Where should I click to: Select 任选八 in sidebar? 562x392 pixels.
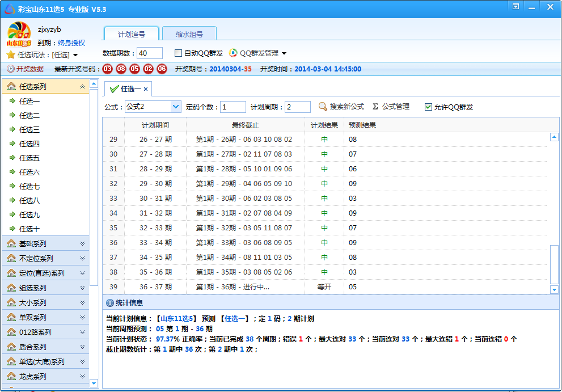[29, 200]
